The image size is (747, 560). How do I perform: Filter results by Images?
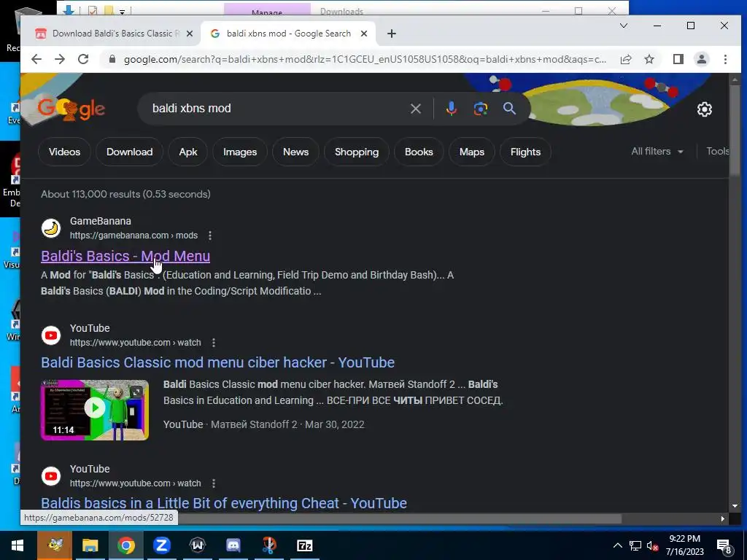[240, 152]
